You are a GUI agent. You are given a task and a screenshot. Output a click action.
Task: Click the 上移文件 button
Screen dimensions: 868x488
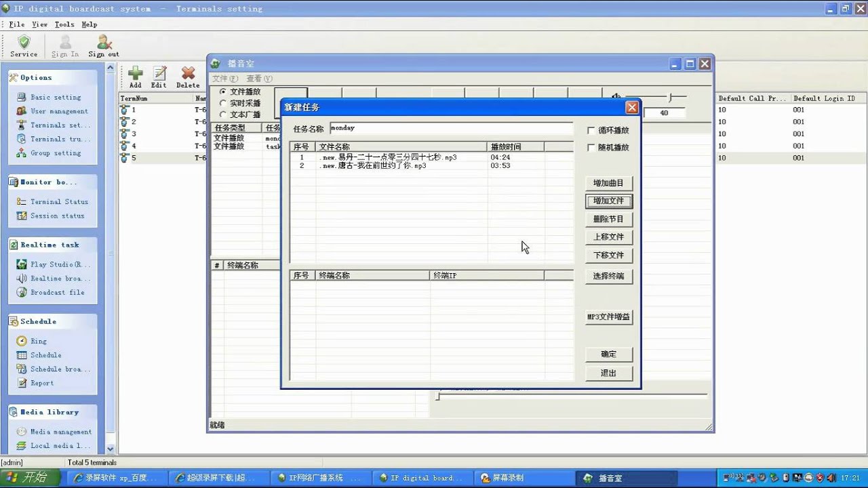point(609,237)
